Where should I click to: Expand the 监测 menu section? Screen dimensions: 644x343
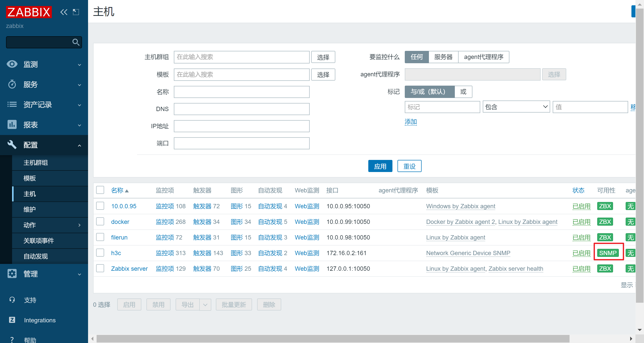point(79,64)
